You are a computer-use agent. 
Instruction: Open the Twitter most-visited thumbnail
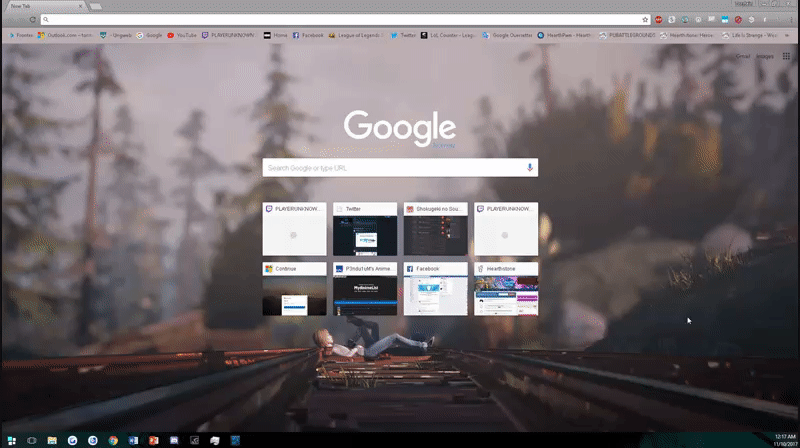pyautogui.click(x=365, y=229)
